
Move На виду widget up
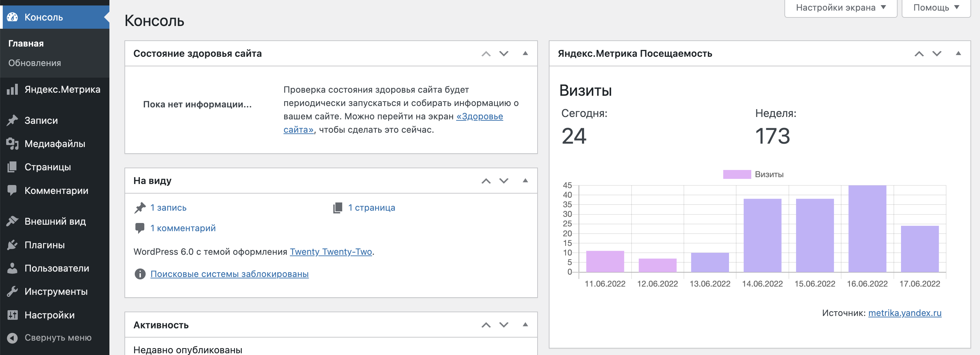486,181
